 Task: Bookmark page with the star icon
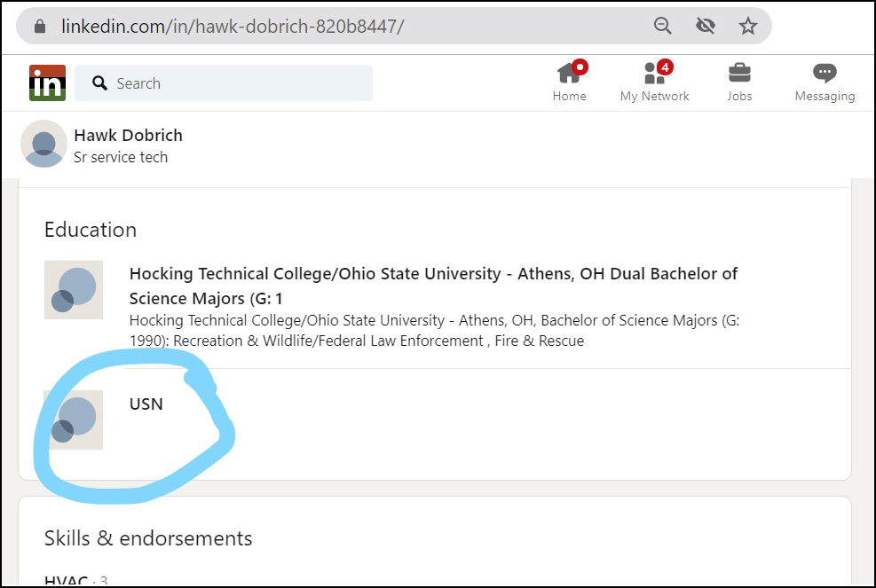[x=748, y=26]
